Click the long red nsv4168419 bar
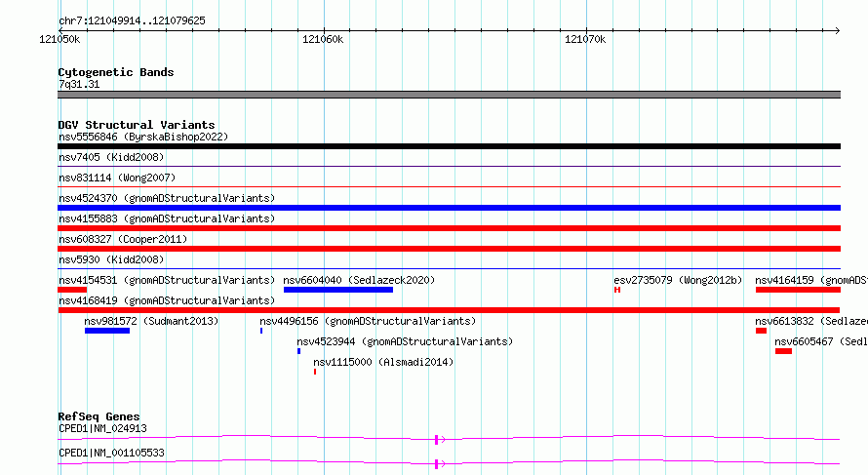Screen dimensions: 868x475 click(x=449, y=310)
